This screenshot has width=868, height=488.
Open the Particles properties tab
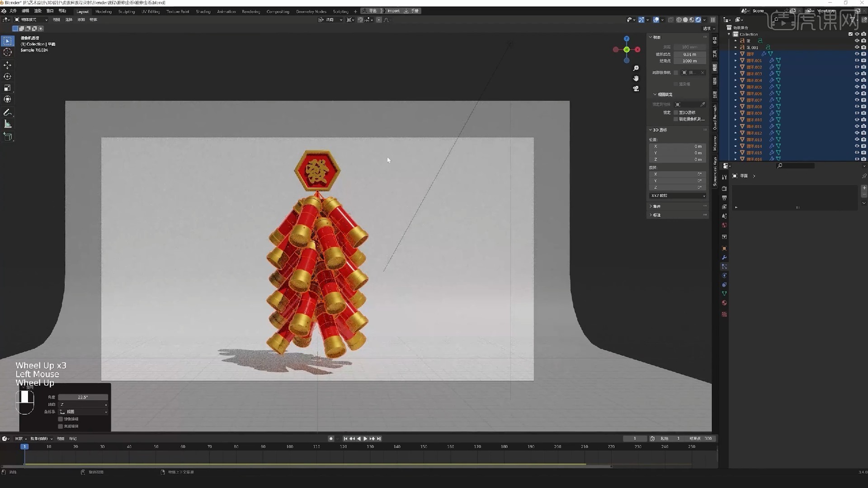[724, 267]
